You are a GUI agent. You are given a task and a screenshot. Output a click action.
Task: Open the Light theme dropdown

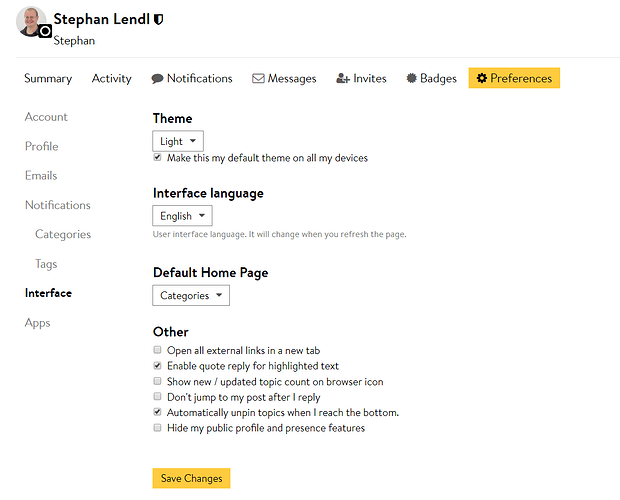(x=178, y=141)
